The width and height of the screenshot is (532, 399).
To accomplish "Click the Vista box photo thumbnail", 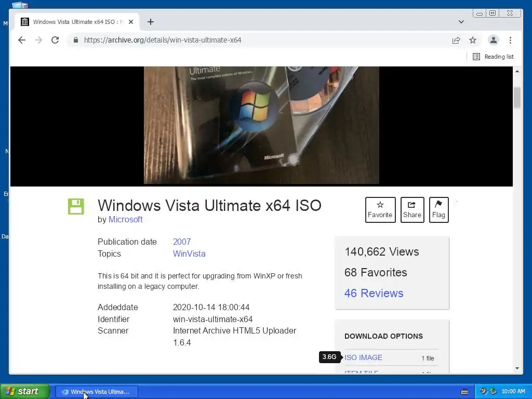I will tap(261, 125).
